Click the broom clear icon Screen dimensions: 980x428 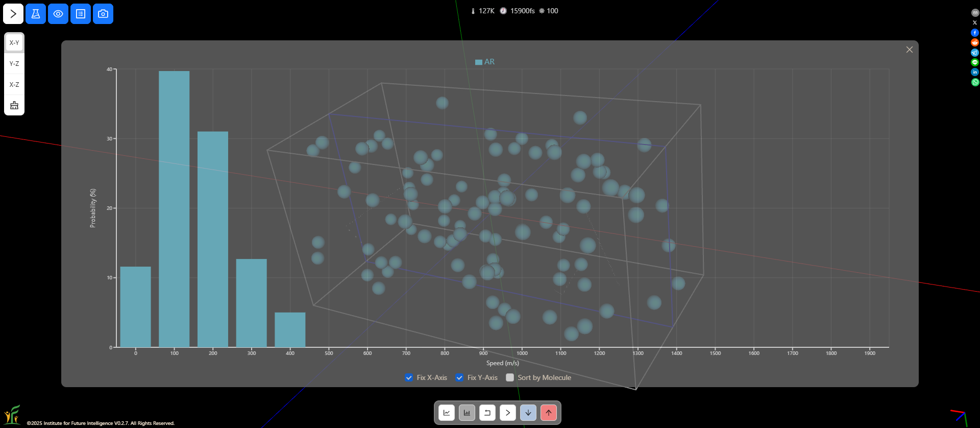[14, 105]
